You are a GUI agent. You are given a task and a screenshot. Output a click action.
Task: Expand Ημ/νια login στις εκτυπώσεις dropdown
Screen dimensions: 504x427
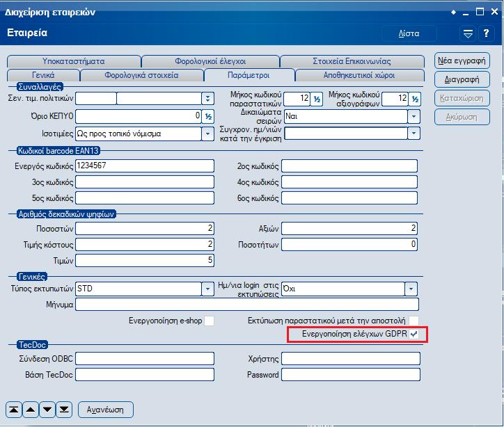tap(411, 289)
